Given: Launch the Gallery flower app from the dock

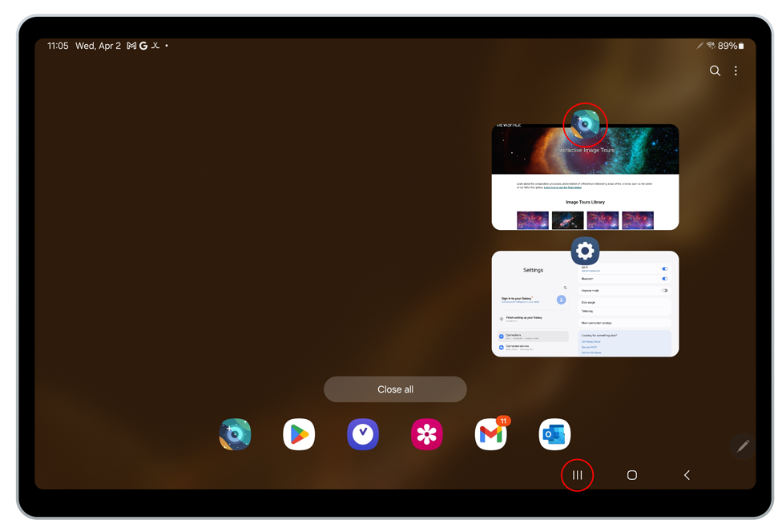Looking at the screenshot, I should (426, 434).
